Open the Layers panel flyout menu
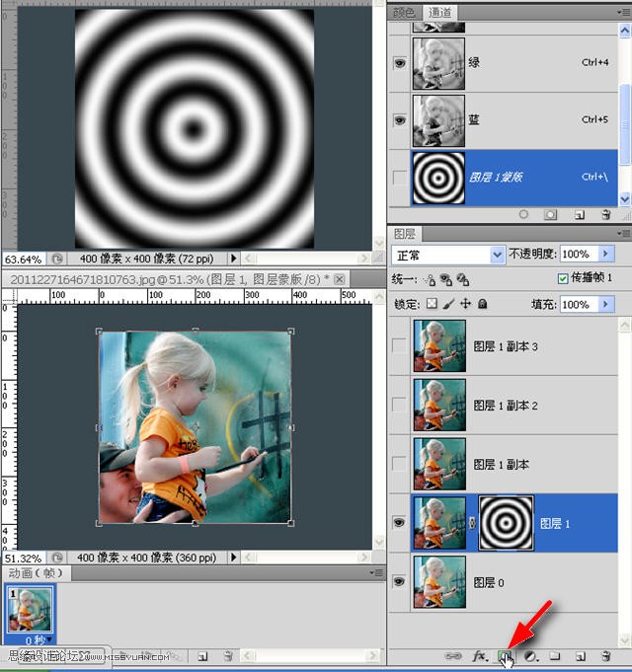This screenshot has width=632, height=672. point(624,233)
